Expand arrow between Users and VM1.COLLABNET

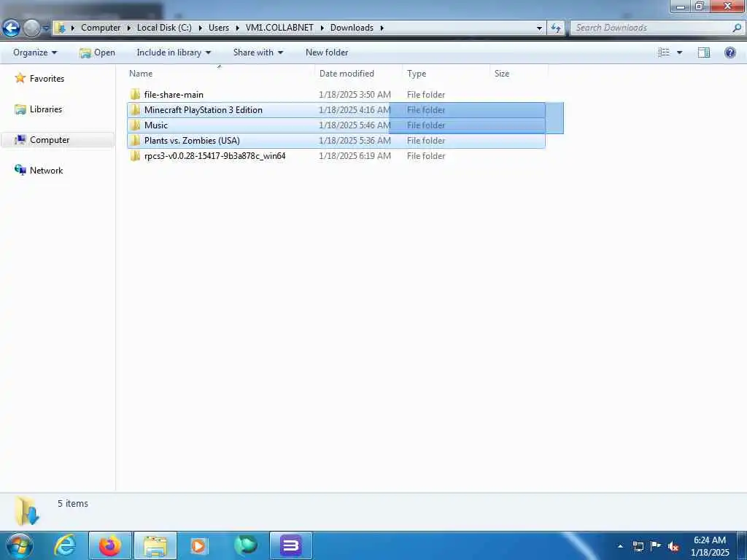(x=237, y=28)
